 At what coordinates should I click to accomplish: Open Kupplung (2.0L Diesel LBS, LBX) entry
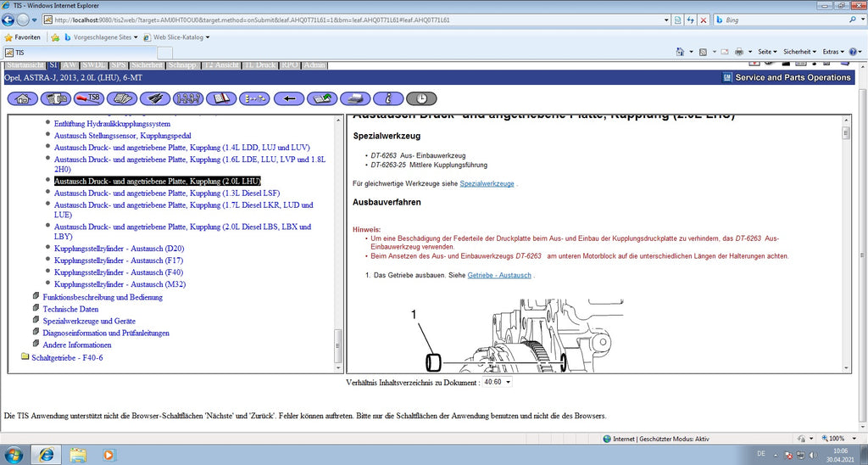coord(183,231)
